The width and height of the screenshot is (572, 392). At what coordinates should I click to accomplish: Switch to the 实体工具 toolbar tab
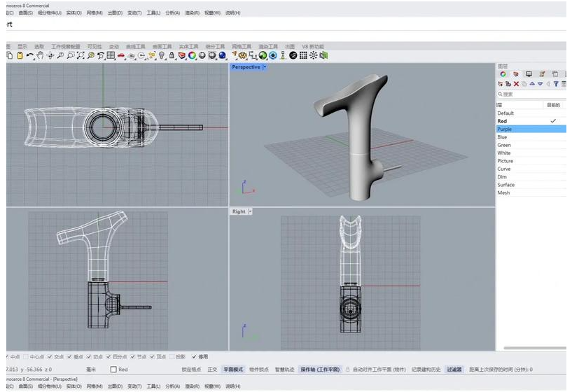(188, 46)
